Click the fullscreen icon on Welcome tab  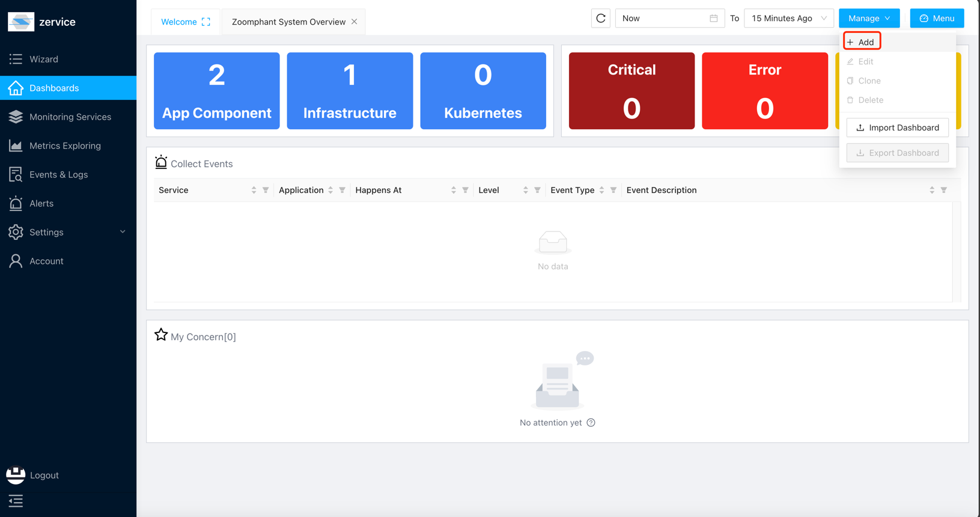click(x=206, y=22)
